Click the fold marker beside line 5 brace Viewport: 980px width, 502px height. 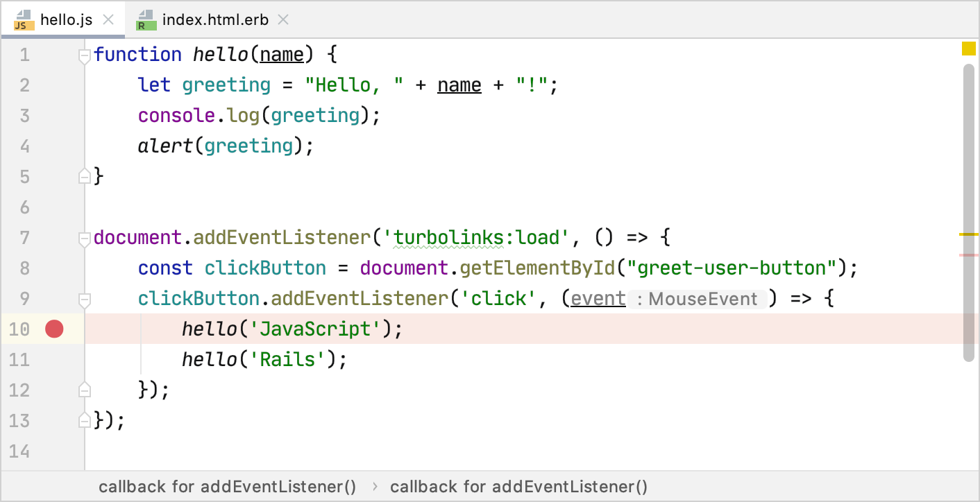[x=84, y=176]
